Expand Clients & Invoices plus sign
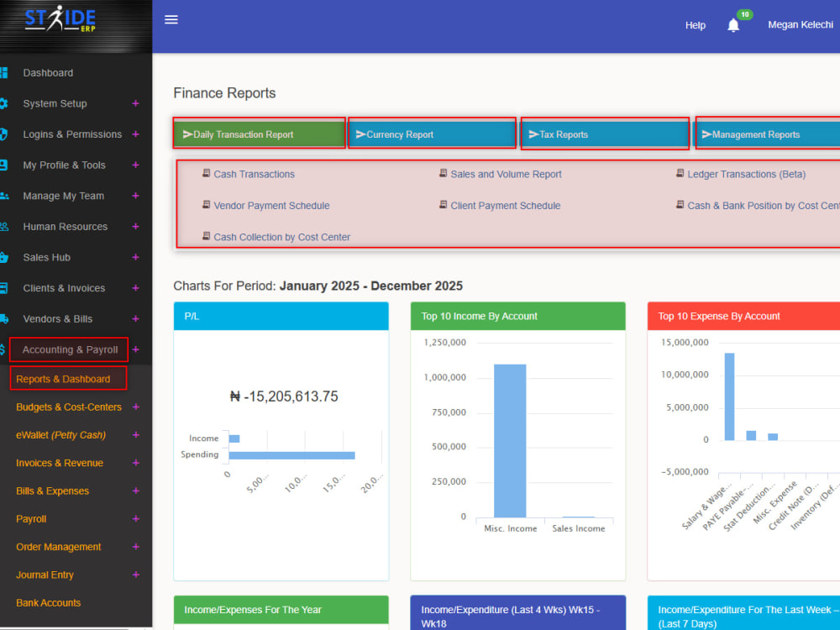Image resolution: width=840 pixels, height=630 pixels. click(x=135, y=288)
